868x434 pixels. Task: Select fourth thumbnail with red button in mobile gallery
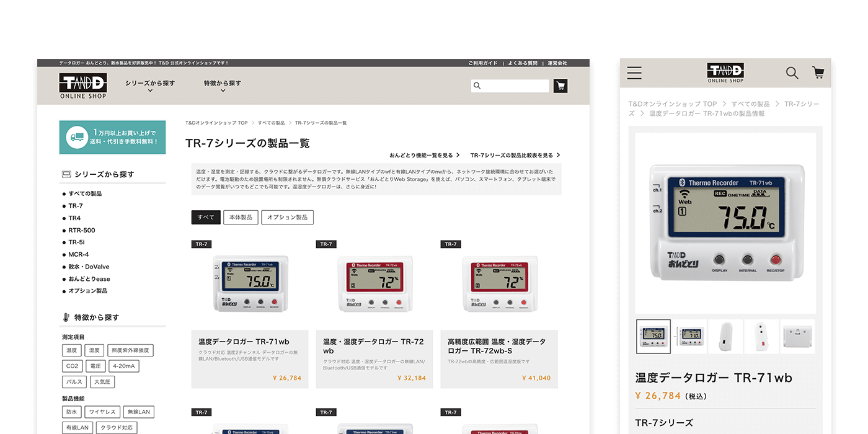tap(761, 337)
